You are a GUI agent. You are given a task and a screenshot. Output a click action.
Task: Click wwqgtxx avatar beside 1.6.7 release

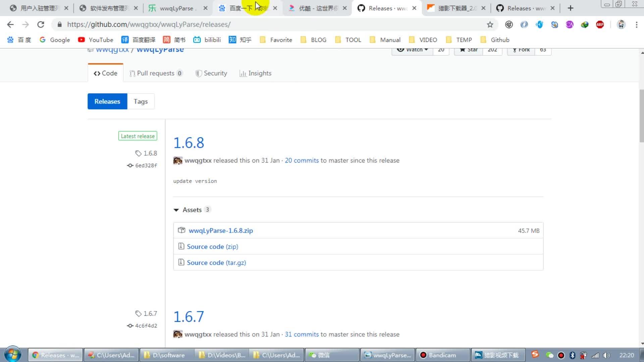(178, 334)
